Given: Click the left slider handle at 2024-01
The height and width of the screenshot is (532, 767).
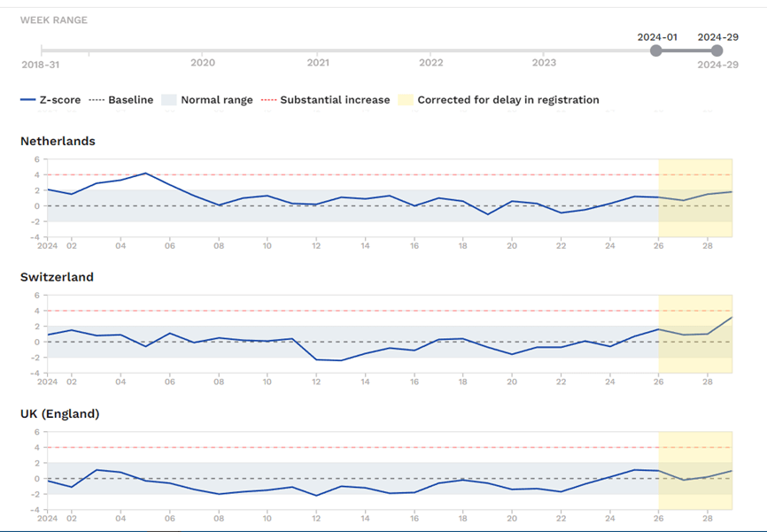Looking at the screenshot, I should tap(656, 50).
